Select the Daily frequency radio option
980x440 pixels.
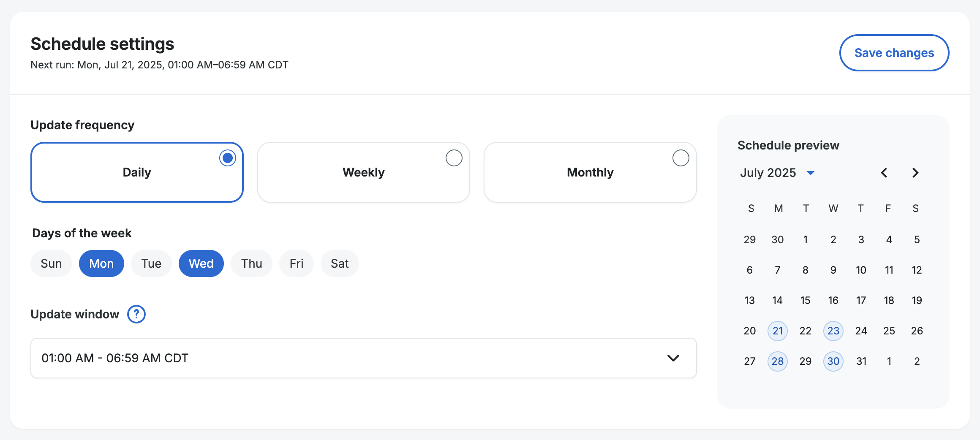coord(227,158)
